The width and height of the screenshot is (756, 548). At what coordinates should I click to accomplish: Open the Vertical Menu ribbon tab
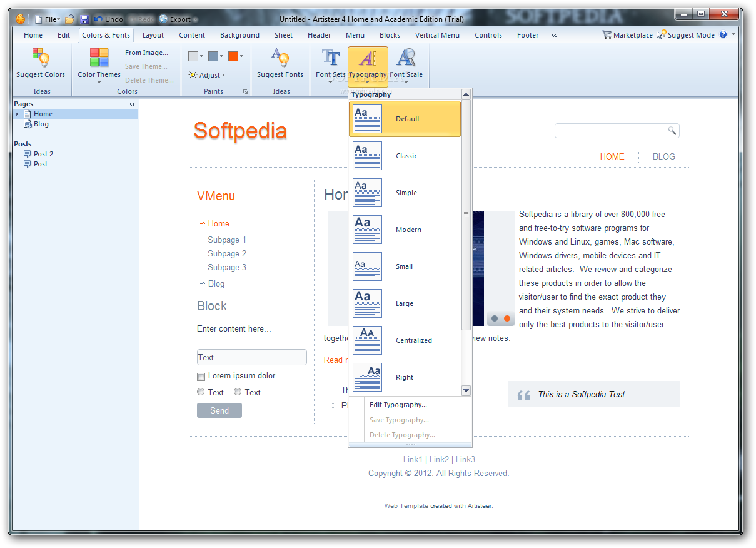437,35
